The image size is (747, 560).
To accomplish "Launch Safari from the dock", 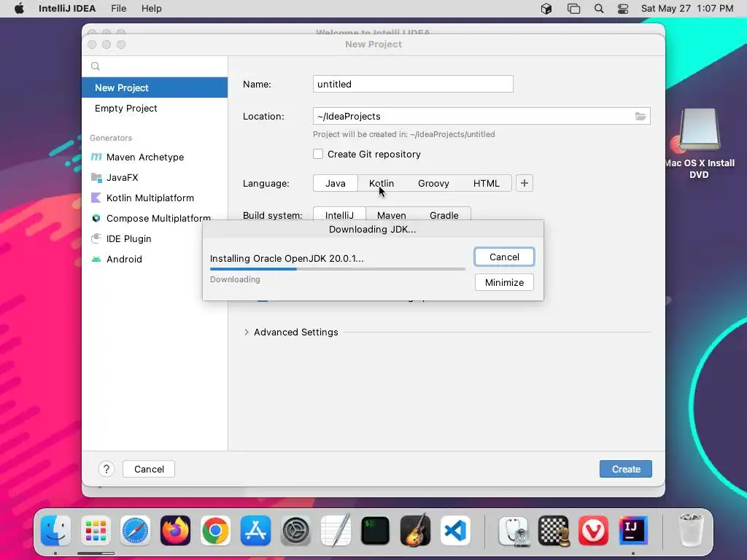I will point(135,531).
